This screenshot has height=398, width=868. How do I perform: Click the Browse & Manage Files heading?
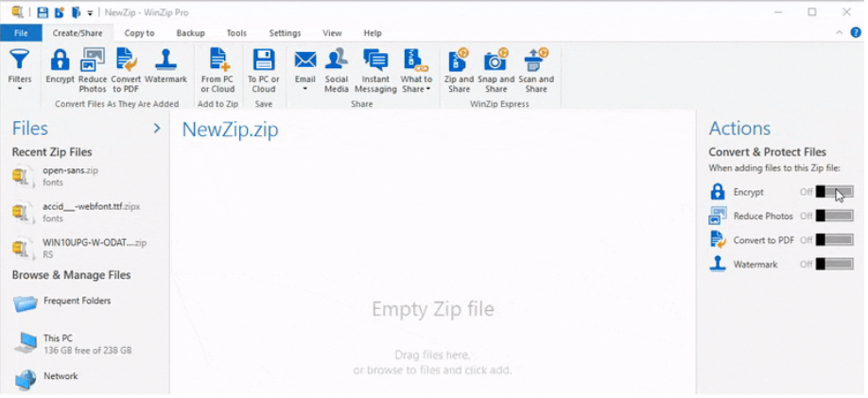[x=72, y=275]
